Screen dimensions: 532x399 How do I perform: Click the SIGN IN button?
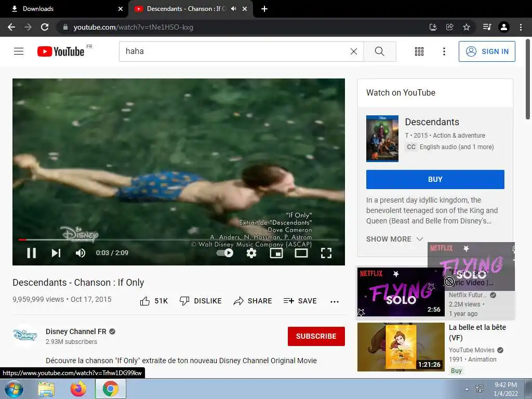point(486,51)
